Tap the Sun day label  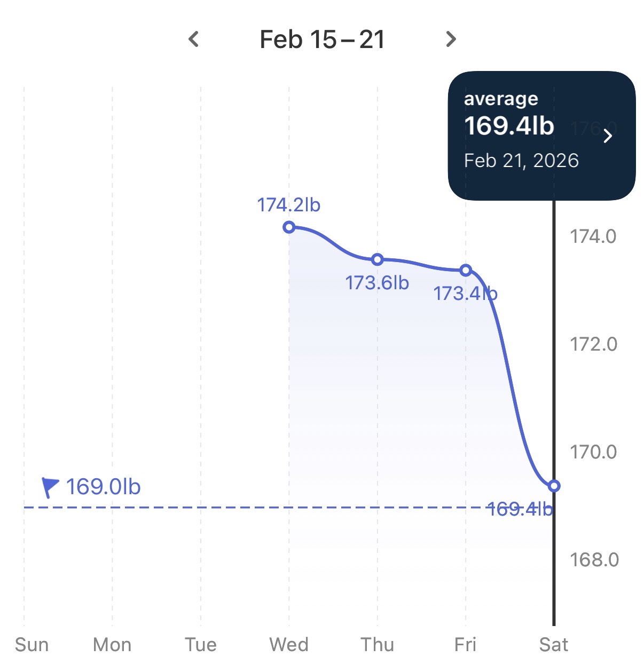(x=32, y=645)
